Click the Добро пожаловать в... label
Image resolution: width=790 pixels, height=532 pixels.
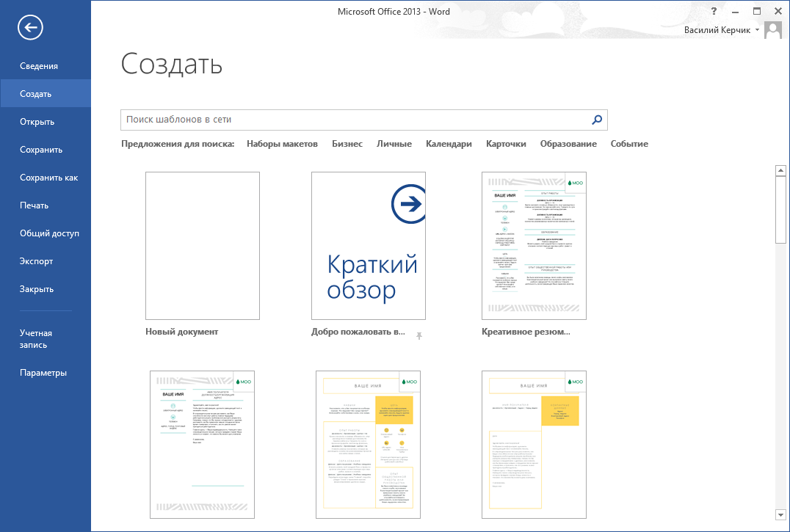pyautogui.click(x=358, y=332)
